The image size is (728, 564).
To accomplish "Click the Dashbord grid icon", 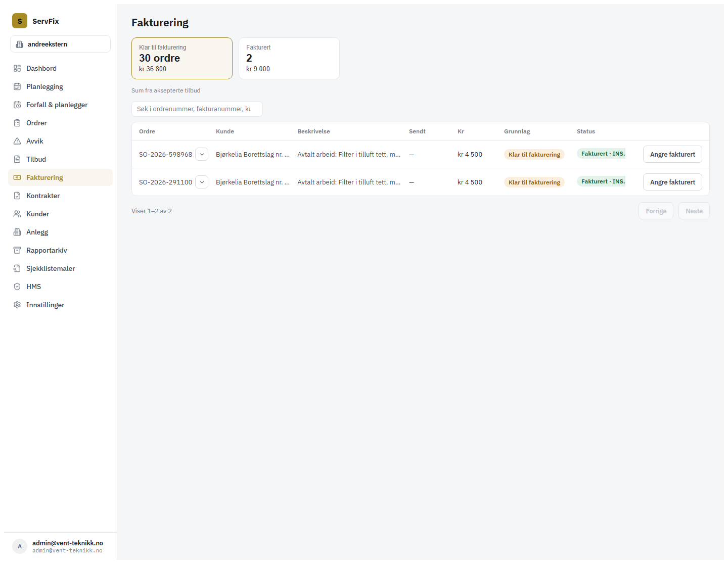I will (x=17, y=68).
